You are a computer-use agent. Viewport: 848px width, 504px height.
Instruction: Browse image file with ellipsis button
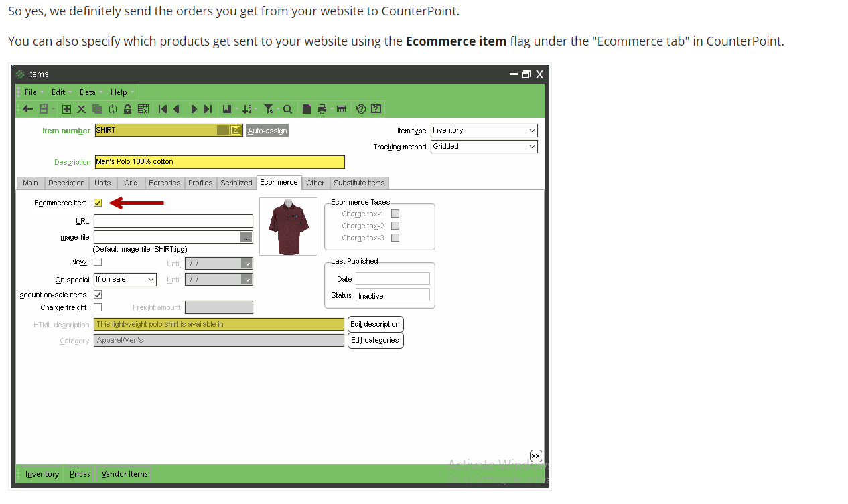(247, 237)
